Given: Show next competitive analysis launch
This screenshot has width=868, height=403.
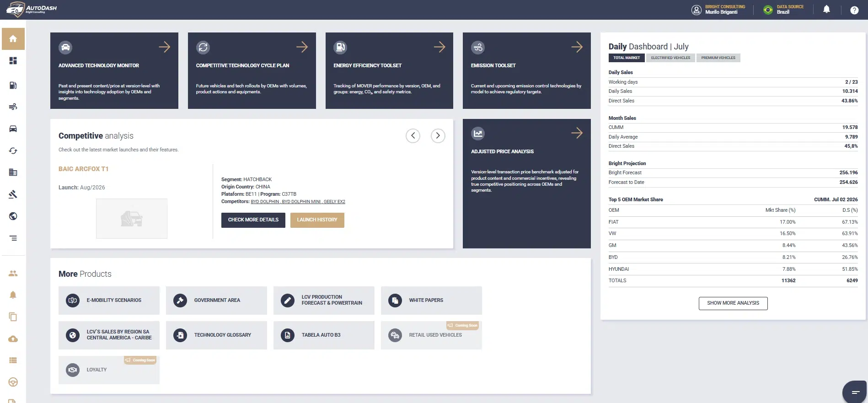Looking at the screenshot, I should point(438,135).
